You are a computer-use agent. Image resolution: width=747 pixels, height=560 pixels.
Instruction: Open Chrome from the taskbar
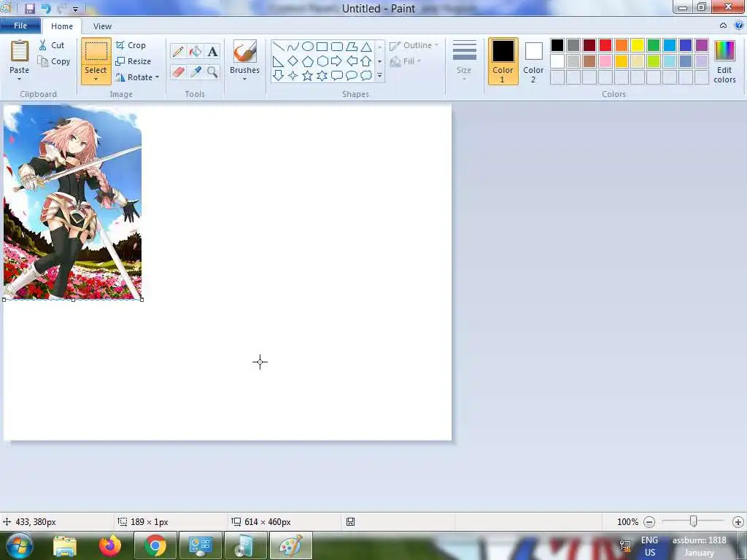coord(155,545)
